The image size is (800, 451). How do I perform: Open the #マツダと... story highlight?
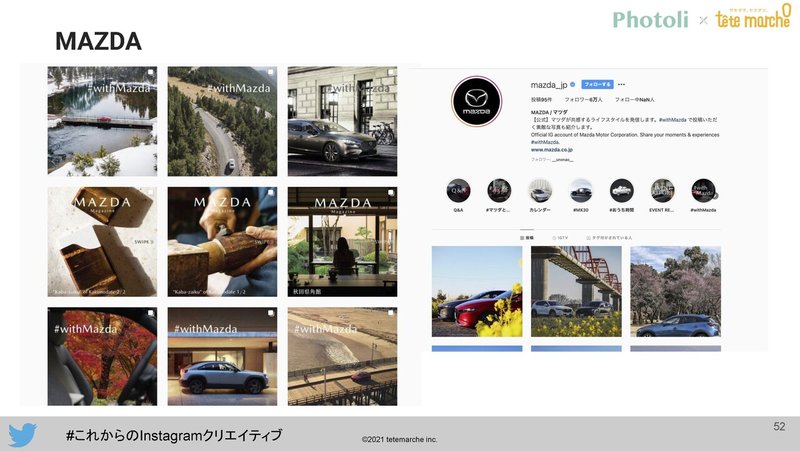[498, 191]
